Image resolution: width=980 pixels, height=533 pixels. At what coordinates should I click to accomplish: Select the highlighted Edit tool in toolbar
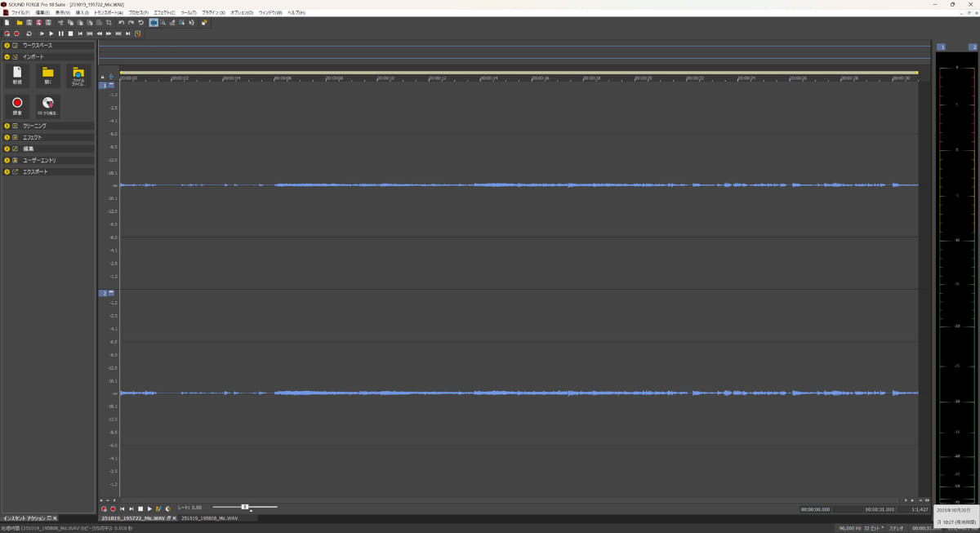tap(154, 23)
